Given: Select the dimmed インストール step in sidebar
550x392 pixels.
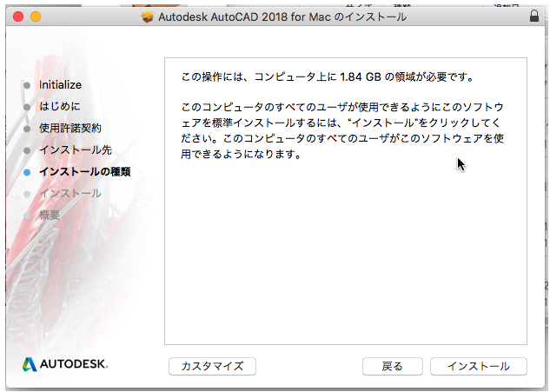Looking at the screenshot, I should point(70,193).
